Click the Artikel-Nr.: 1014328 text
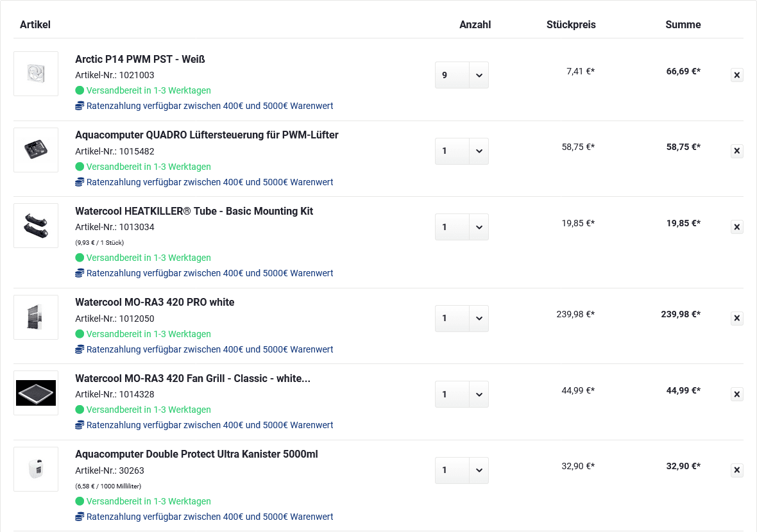The width and height of the screenshot is (757, 532). click(x=115, y=395)
